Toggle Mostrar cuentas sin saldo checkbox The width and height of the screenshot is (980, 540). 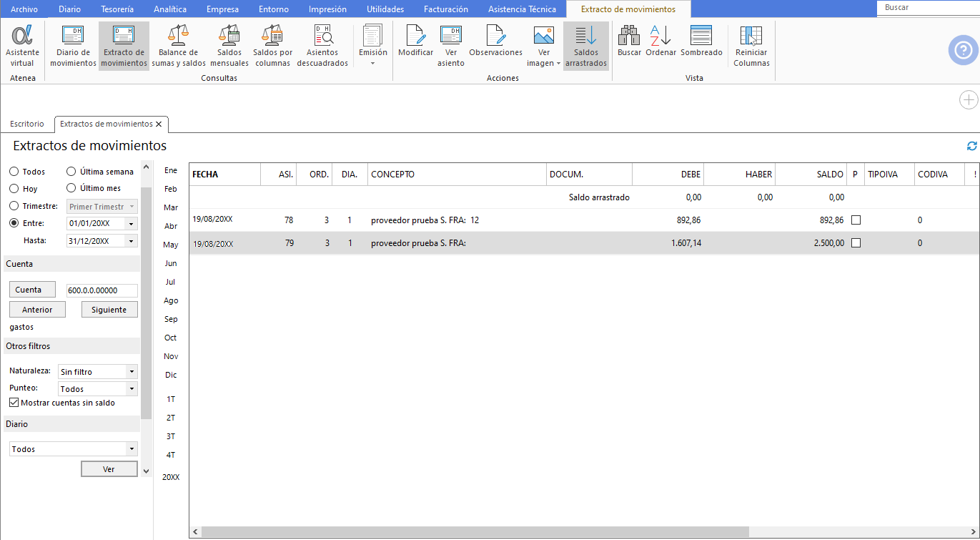point(14,403)
